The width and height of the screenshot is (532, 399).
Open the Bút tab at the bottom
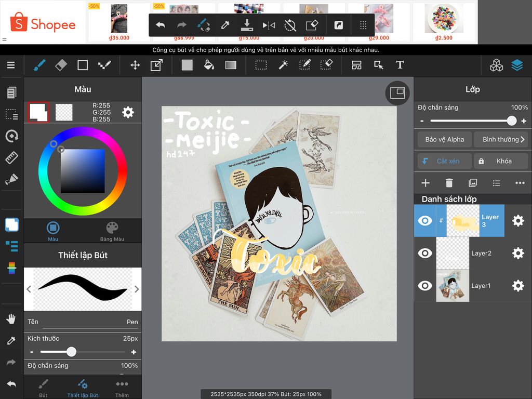43,388
